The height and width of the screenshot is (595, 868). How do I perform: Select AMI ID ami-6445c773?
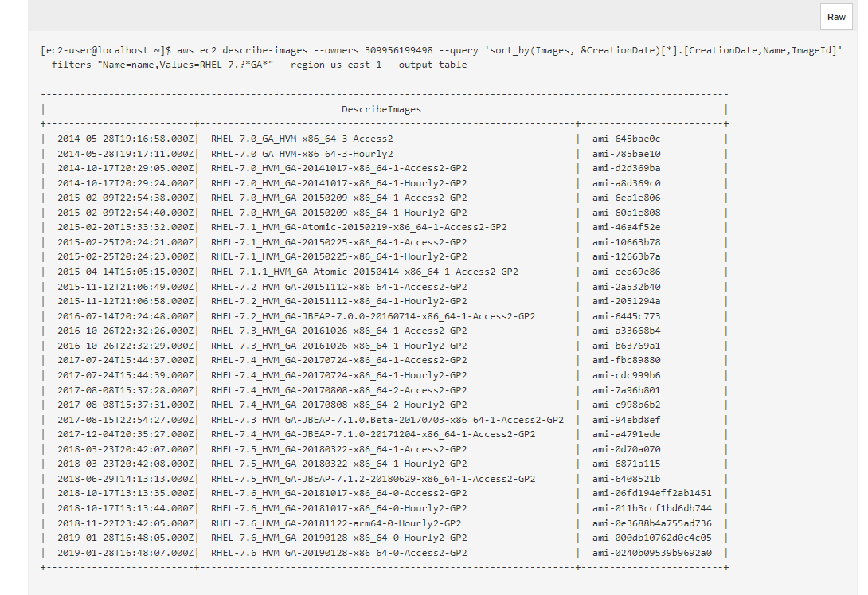point(626,316)
